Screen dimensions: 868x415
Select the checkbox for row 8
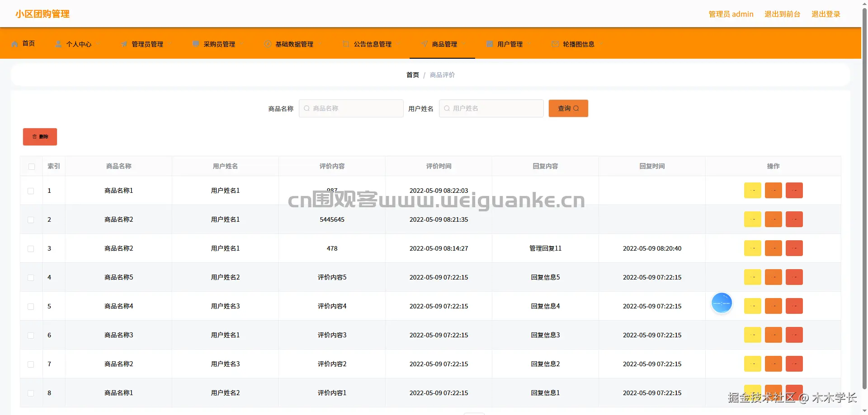coord(31,393)
